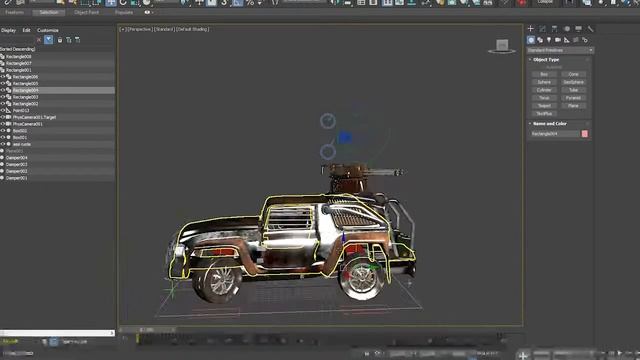Open the Customize menu in Scene Explorer
This screenshot has height=360, width=640.
click(48, 30)
